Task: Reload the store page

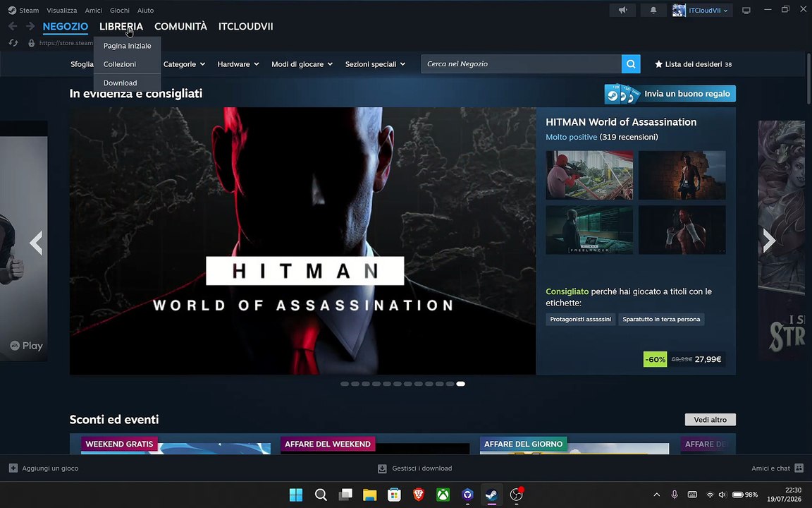Action: click(13, 43)
